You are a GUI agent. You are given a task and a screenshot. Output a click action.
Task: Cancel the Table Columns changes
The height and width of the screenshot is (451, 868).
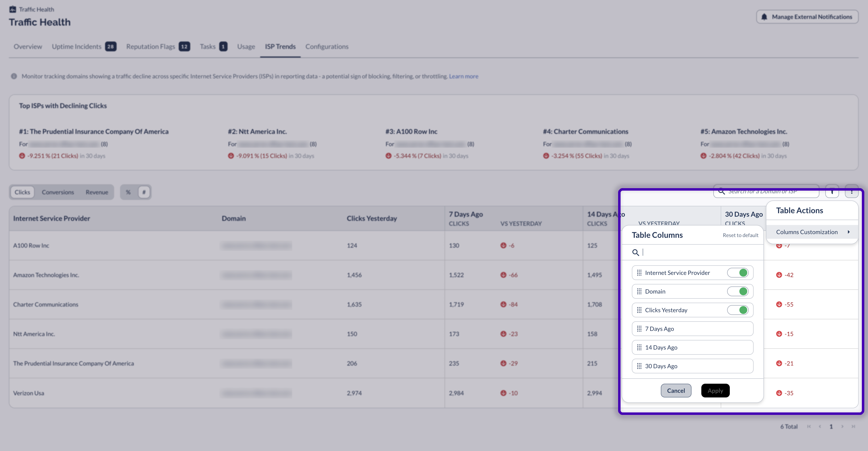click(x=676, y=391)
